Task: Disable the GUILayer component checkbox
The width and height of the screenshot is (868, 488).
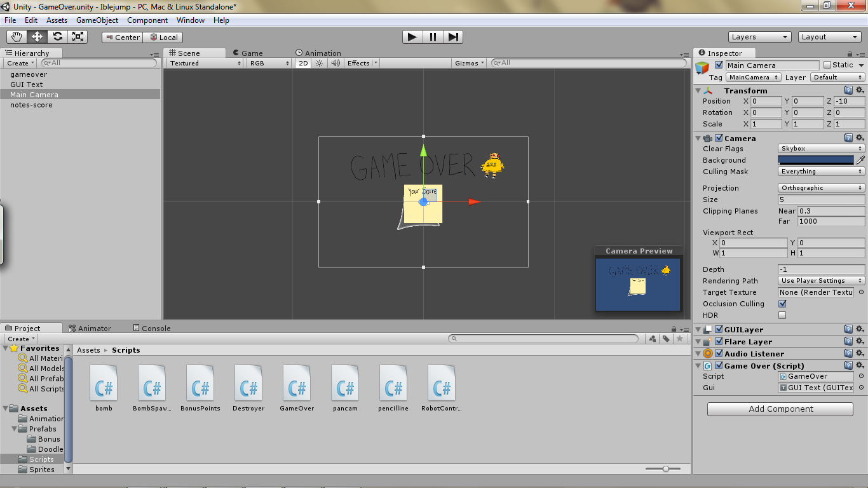Action: [719, 329]
